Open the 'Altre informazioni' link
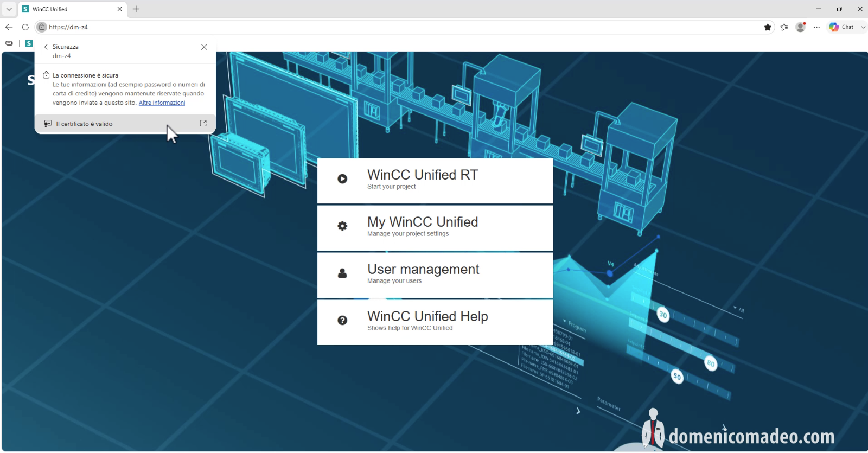Viewport: 868px width, 453px height. coord(162,103)
